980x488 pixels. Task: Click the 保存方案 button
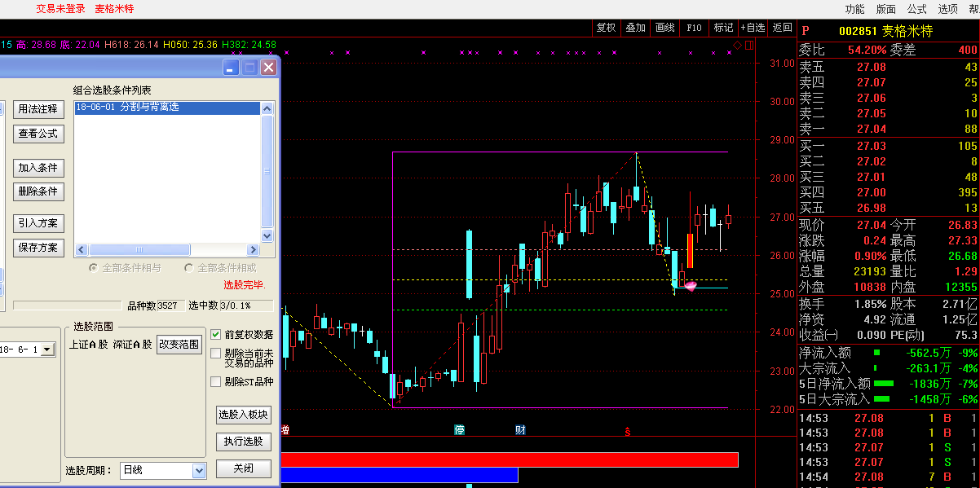(38, 248)
